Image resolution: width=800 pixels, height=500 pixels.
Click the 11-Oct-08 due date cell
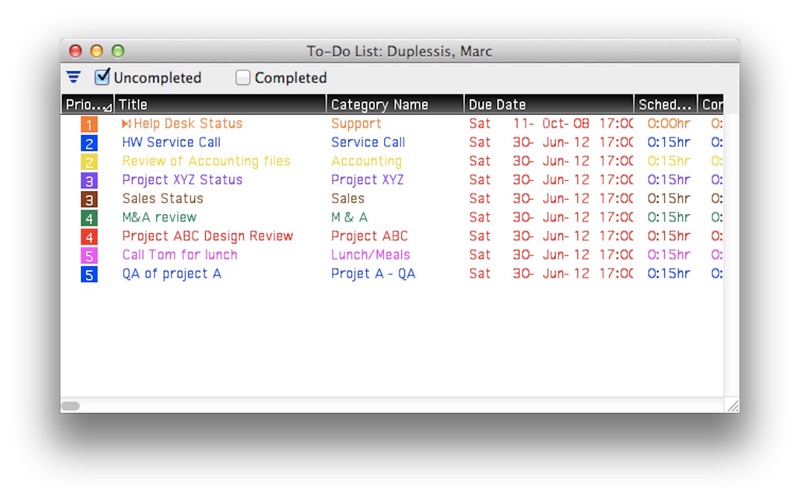tap(551, 123)
